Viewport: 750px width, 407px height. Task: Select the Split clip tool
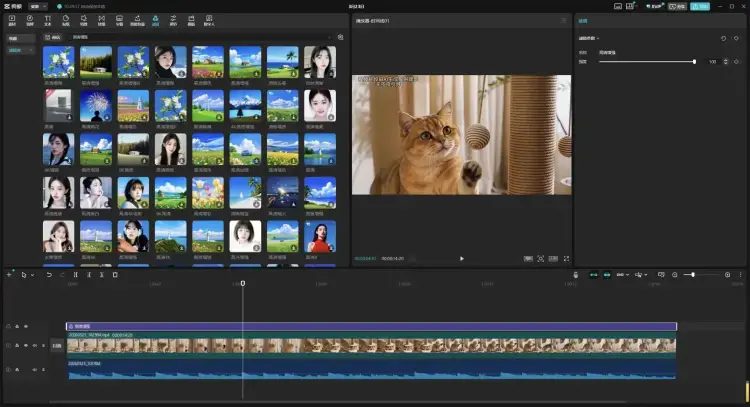pyautogui.click(x=75, y=274)
